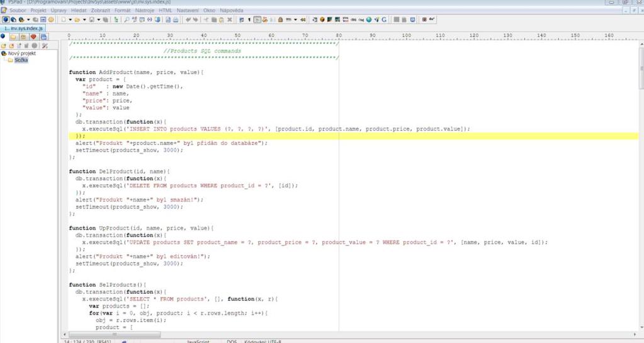644x343 pixels.
Task: Click add folder icon in project panel
Action: pyautogui.click(x=4, y=46)
